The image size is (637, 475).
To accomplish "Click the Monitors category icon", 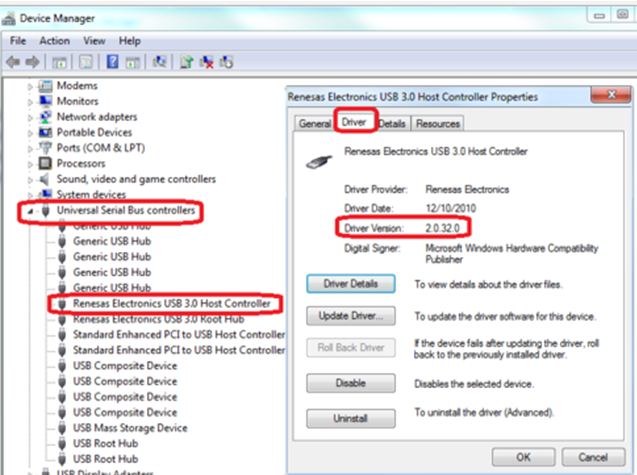I will pos(45,101).
